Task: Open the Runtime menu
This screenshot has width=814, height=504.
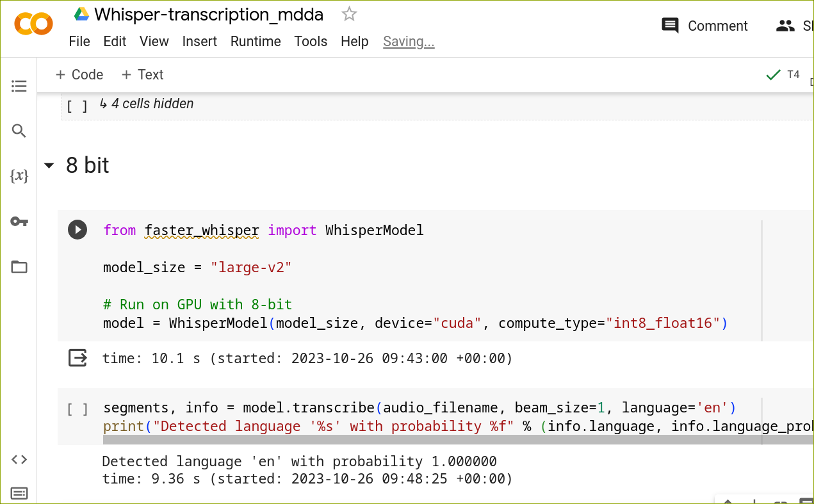Action: (256, 42)
